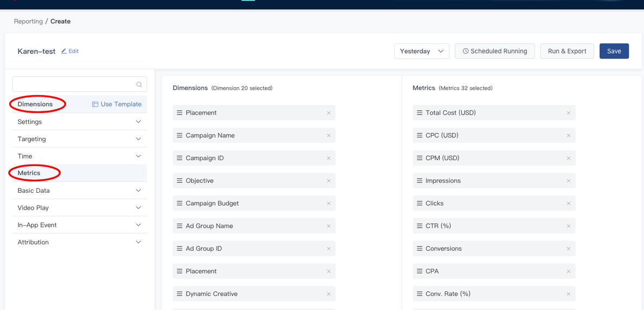This screenshot has width=644, height=310.
Task: Grab drag handle of Campaign Name
Action: tap(180, 135)
